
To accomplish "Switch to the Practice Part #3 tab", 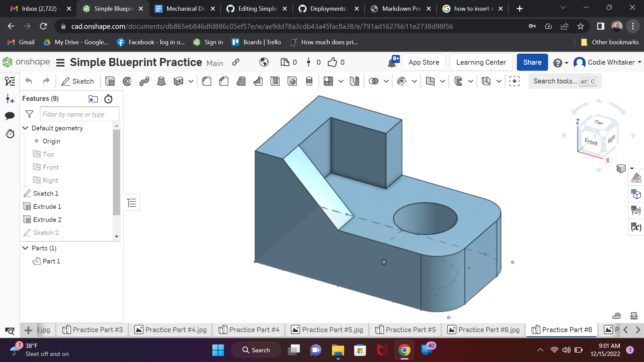I will (93, 330).
